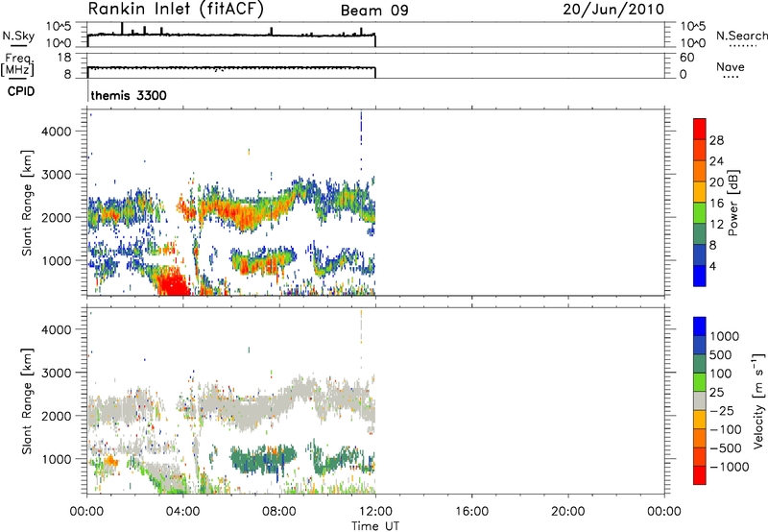Click 'Slant Range [km]' label of velocity panel
The width and height of the screenshot is (768, 532).
(27, 401)
